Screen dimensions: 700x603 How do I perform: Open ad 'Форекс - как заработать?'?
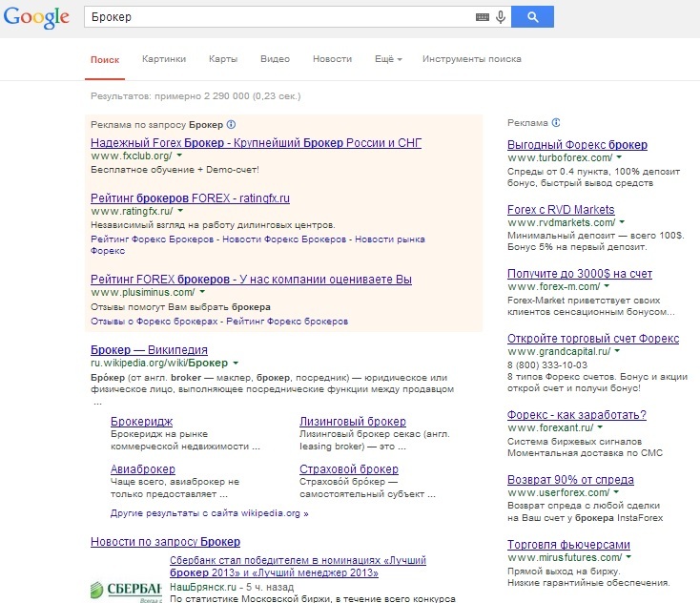[x=576, y=414]
